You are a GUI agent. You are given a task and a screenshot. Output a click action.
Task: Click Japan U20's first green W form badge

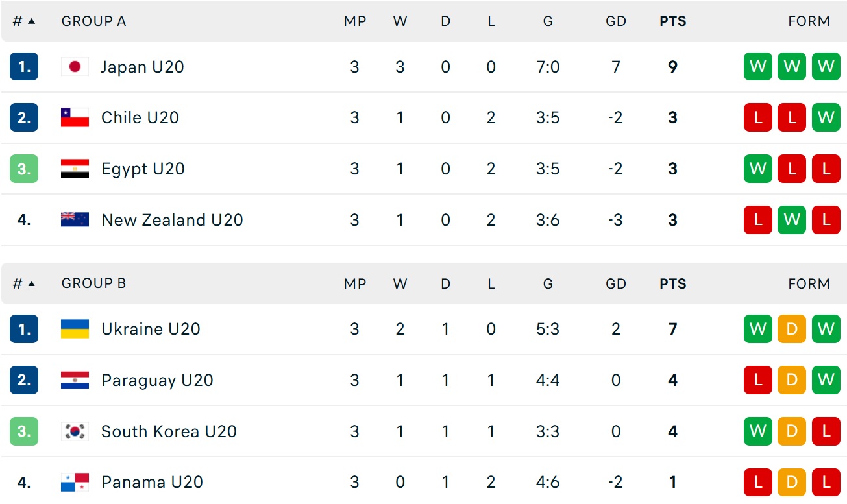pyautogui.click(x=758, y=67)
